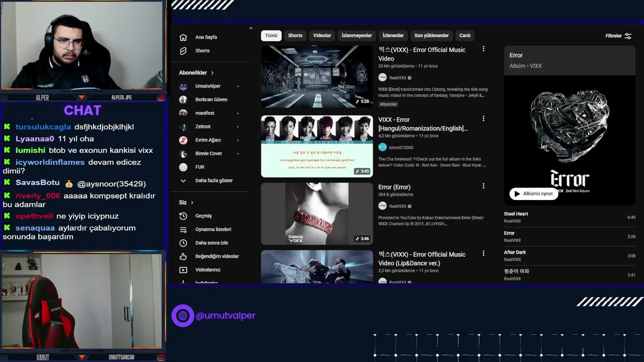Open the Error album cover art
The width and height of the screenshot is (644, 362).
point(570,141)
